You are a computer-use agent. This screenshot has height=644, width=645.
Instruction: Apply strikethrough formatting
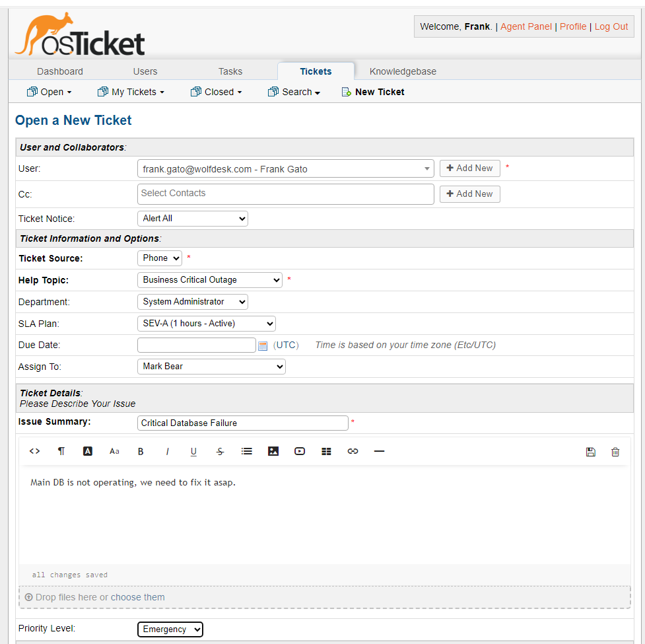(220, 451)
